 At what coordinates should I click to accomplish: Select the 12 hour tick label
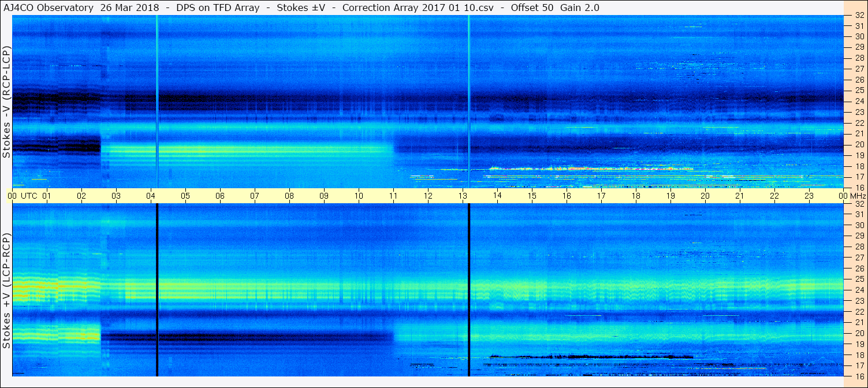click(x=428, y=196)
